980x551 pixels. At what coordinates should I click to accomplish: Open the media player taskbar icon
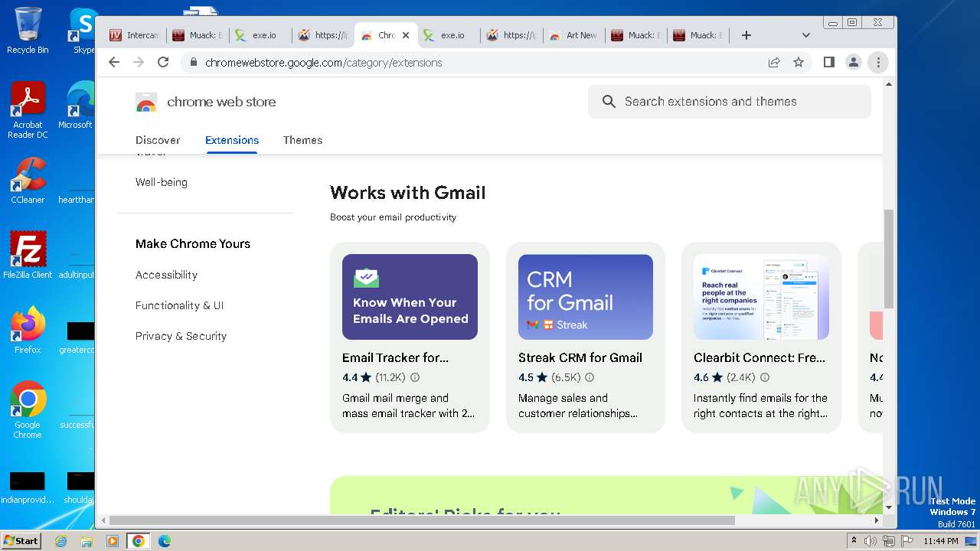tap(113, 541)
